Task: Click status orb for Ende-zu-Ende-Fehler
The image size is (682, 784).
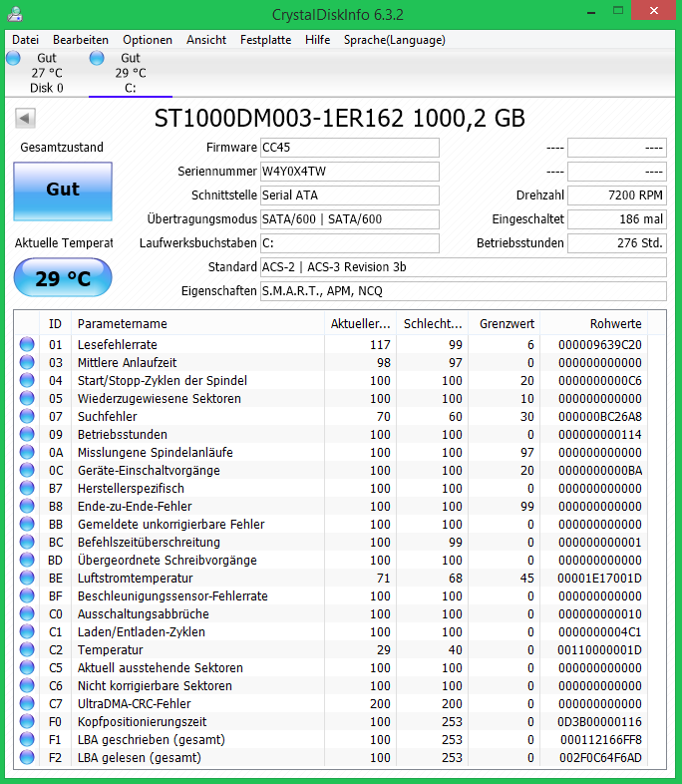Action: click(x=27, y=506)
